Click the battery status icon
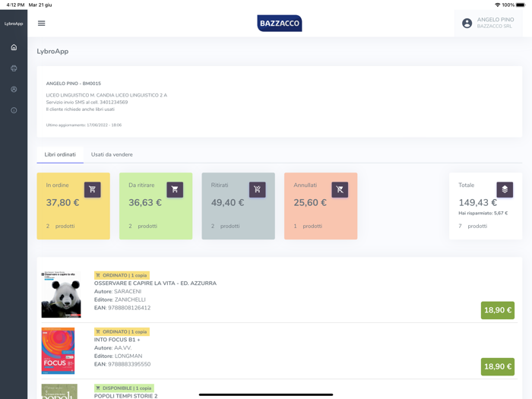This screenshot has width=532, height=399. 521,5
